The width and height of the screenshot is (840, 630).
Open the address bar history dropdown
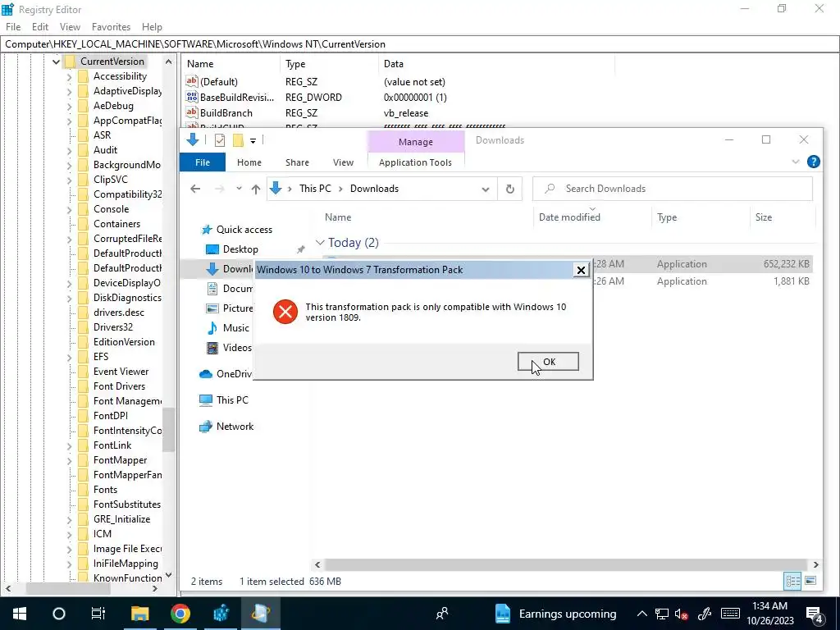pyautogui.click(x=486, y=189)
